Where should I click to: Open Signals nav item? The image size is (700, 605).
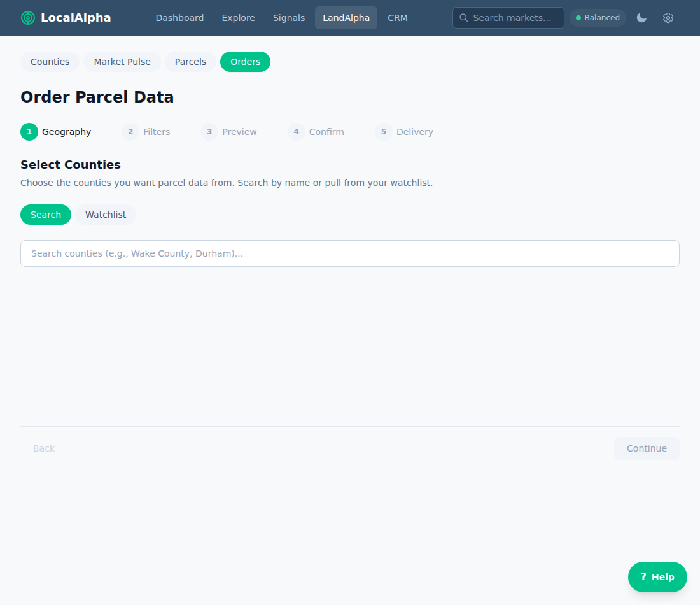[x=289, y=18]
